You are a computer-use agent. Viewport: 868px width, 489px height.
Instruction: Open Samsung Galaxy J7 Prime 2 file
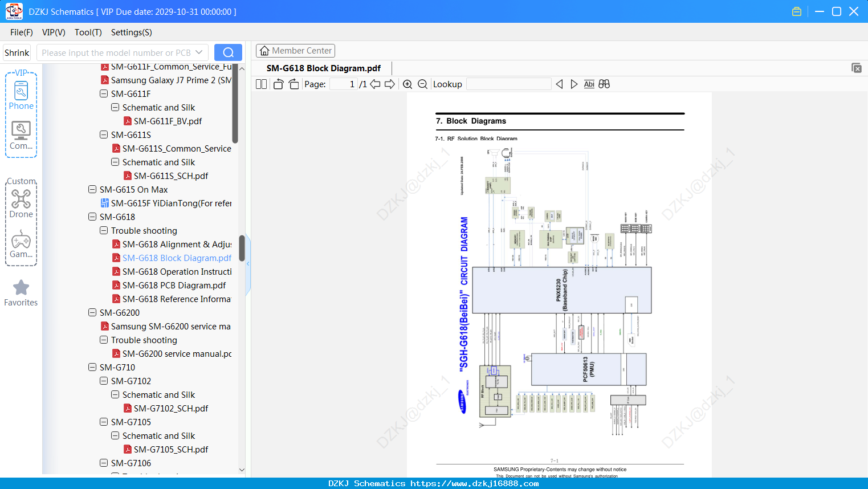166,80
